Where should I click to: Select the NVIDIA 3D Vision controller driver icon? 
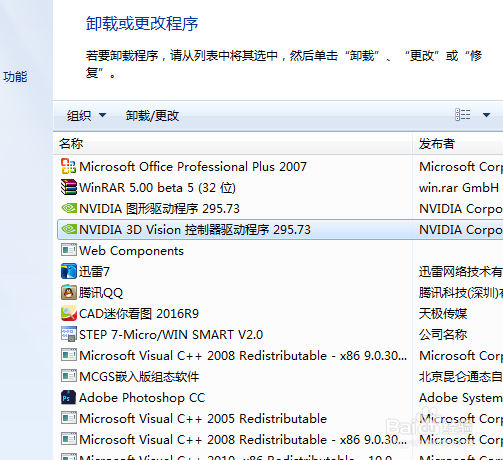pyautogui.click(x=69, y=229)
